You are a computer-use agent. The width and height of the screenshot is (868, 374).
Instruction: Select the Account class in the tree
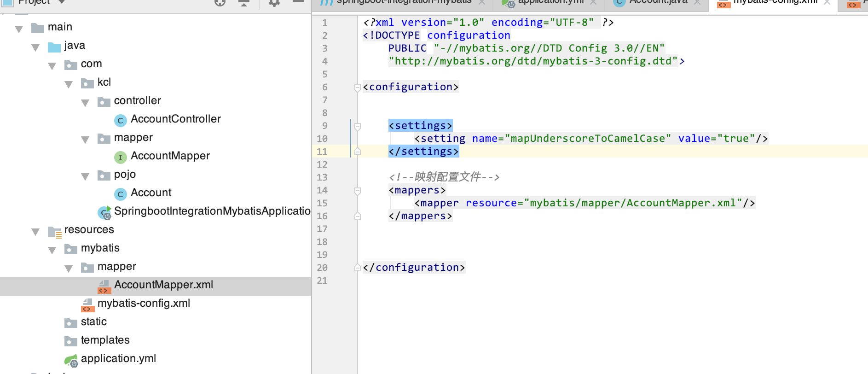151,193
